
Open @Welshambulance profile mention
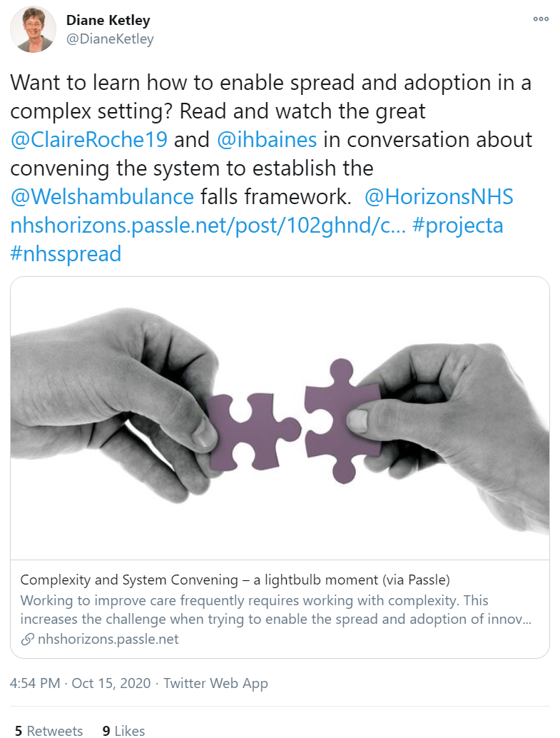click(x=102, y=197)
